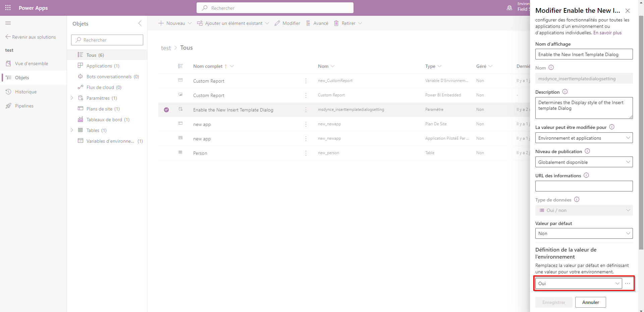Open the Valeur par défaut Non dropdown
This screenshot has width=644, height=312.
pos(584,233)
